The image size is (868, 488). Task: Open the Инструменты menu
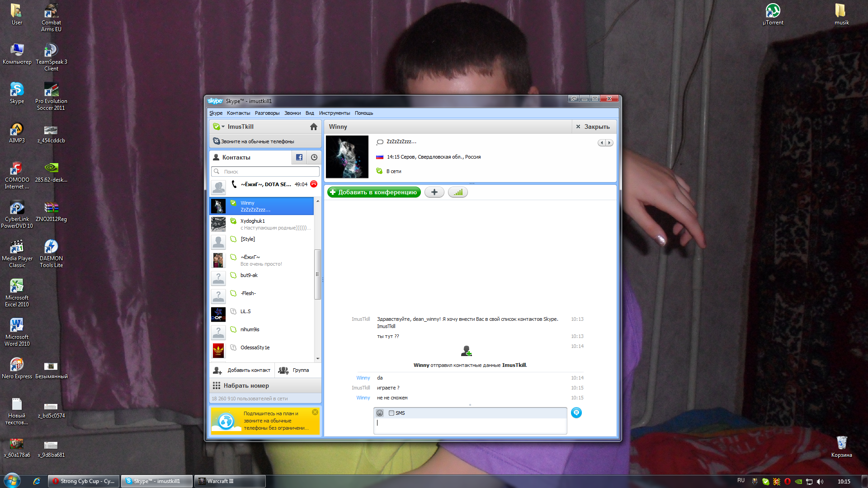[334, 113]
